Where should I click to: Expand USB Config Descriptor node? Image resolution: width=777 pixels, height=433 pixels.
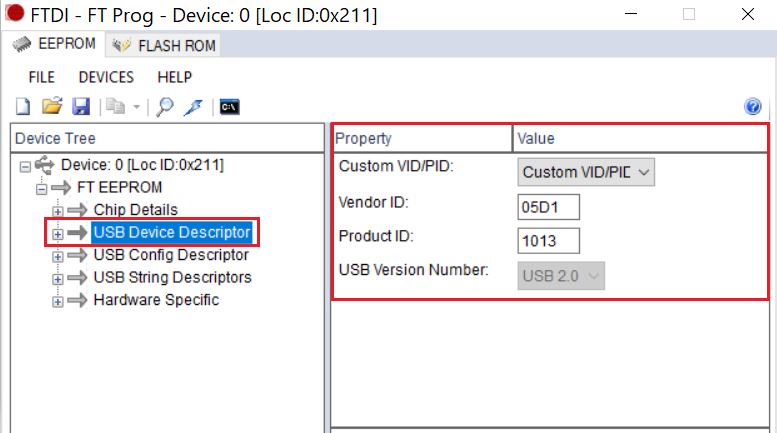(58, 255)
